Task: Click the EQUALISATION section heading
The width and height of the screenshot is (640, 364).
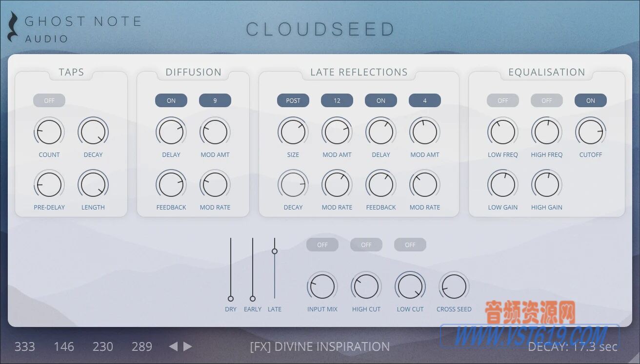Action: click(x=547, y=72)
